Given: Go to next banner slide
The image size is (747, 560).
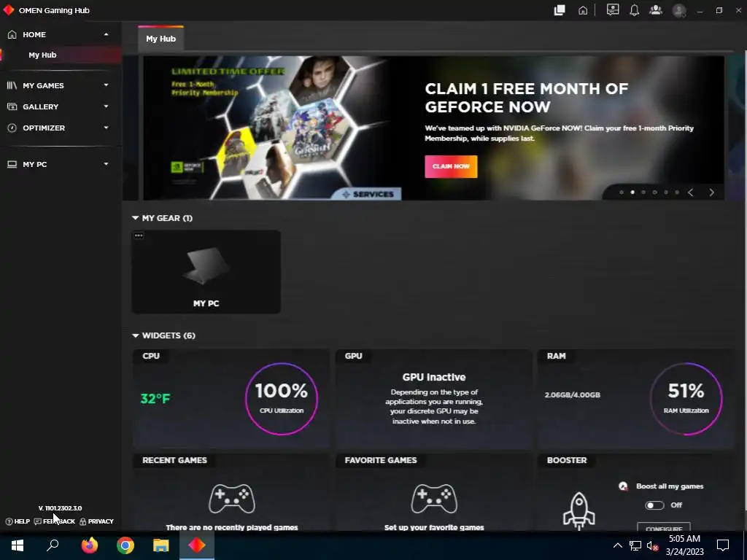Looking at the screenshot, I should (711, 192).
